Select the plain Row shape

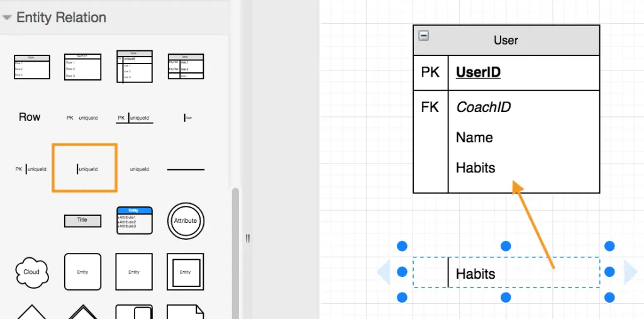pyautogui.click(x=30, y=117)
